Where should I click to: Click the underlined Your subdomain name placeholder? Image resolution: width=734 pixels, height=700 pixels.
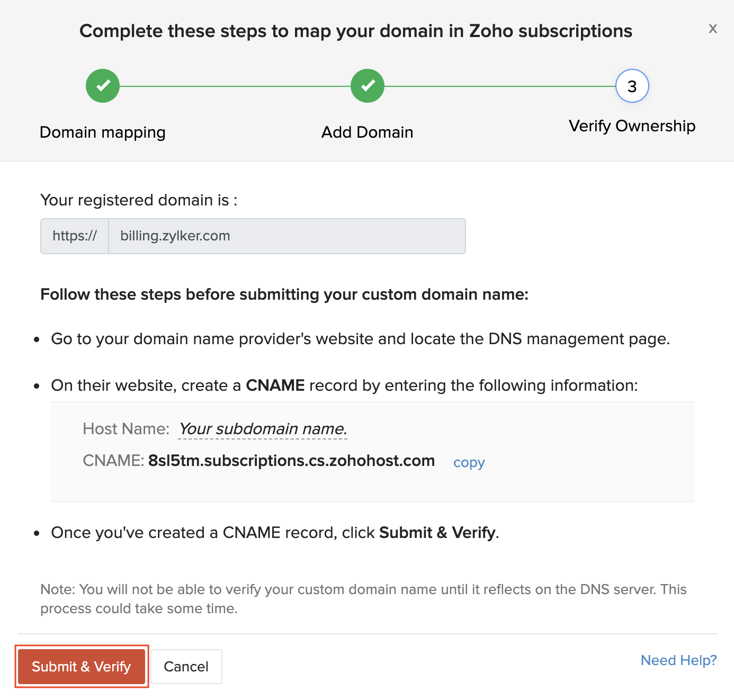pyautogui.click(x=263, y=429)
